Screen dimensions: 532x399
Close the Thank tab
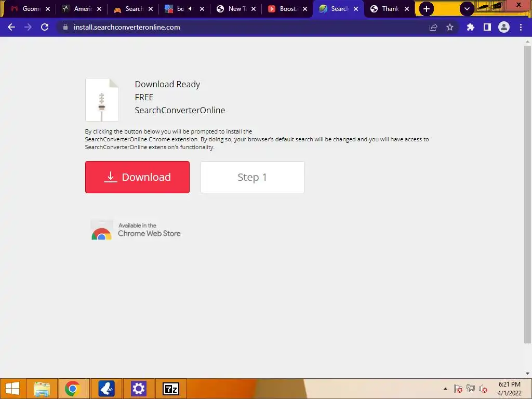[x=407, y=9]
